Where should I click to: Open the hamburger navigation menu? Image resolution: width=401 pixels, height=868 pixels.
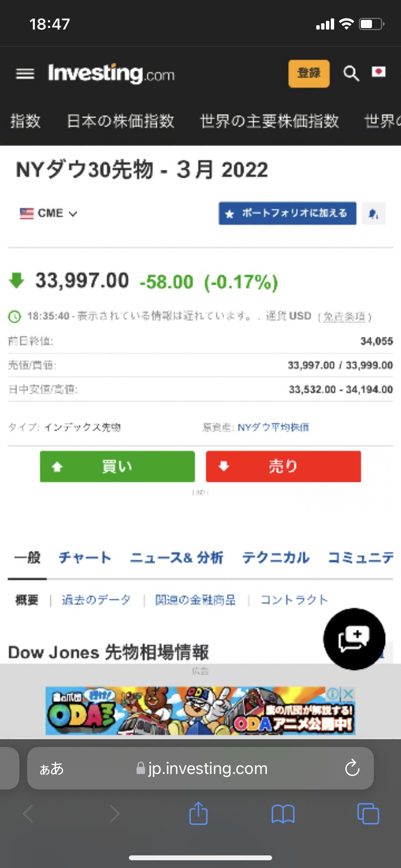(25, 74)
